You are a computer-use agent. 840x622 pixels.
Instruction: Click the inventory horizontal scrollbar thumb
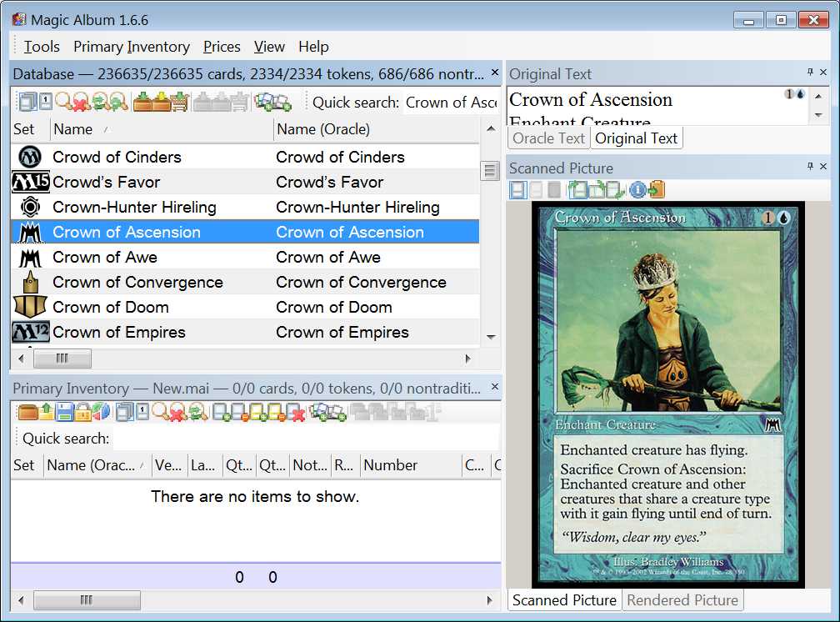[x=87, y=600]
